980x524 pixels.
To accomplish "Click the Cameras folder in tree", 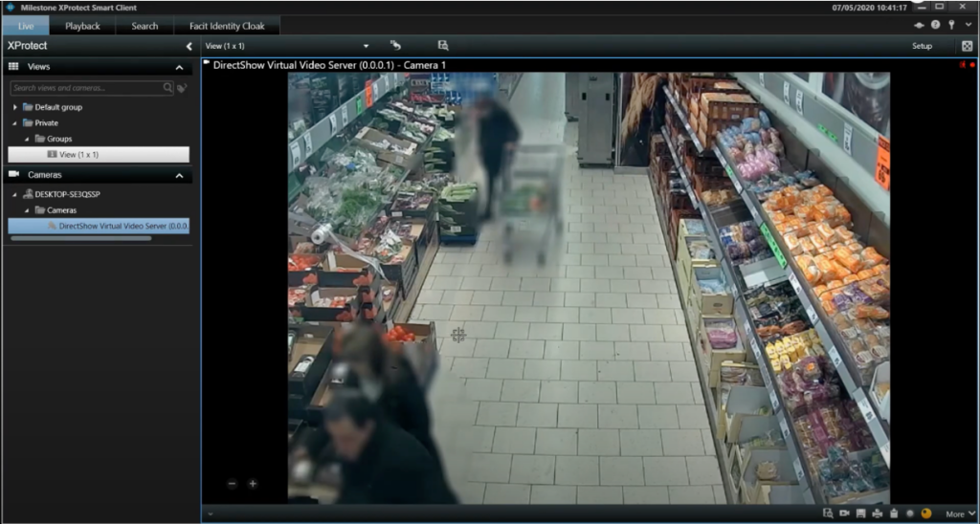I will click(x=62, y=210).
